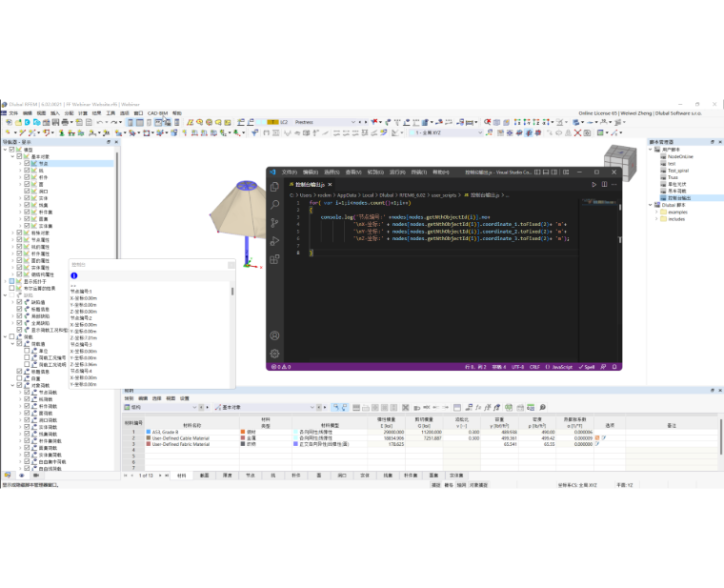Uncheck the 节点 checkbox in navigator
Image resolution: width=724 pixels, height=588 pixels.
tap(27, 163)
